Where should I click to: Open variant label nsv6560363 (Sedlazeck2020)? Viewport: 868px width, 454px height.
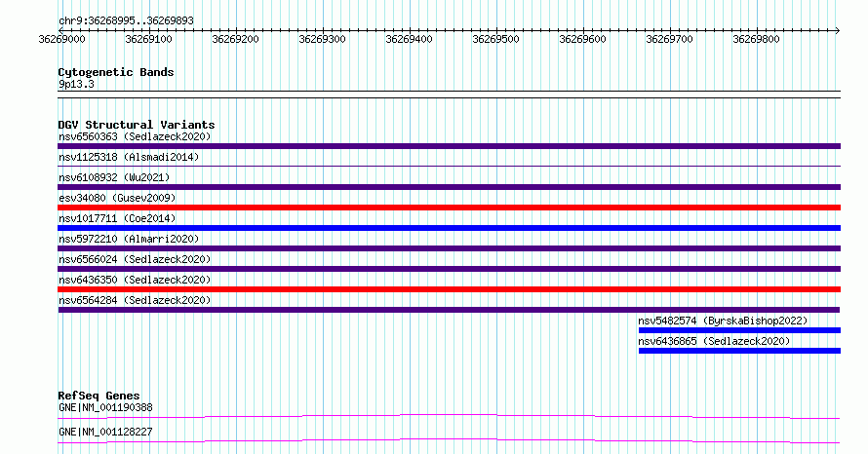(135, 136)
